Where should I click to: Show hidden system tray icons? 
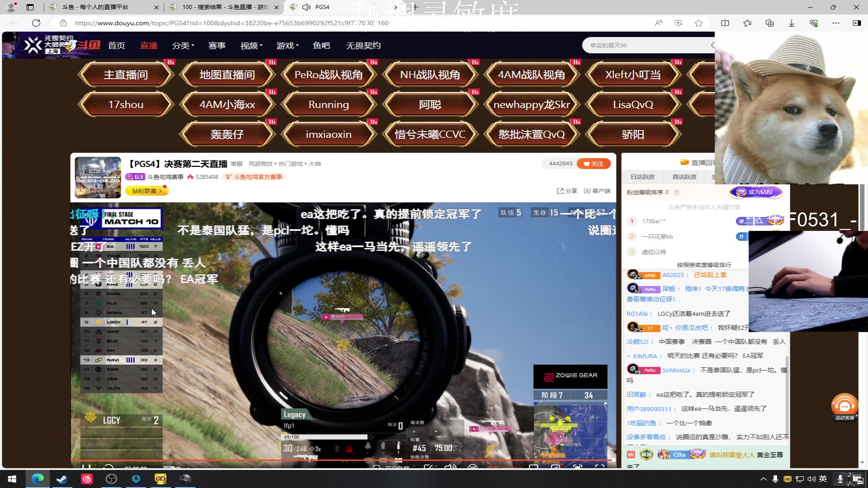tap(763, 479)
